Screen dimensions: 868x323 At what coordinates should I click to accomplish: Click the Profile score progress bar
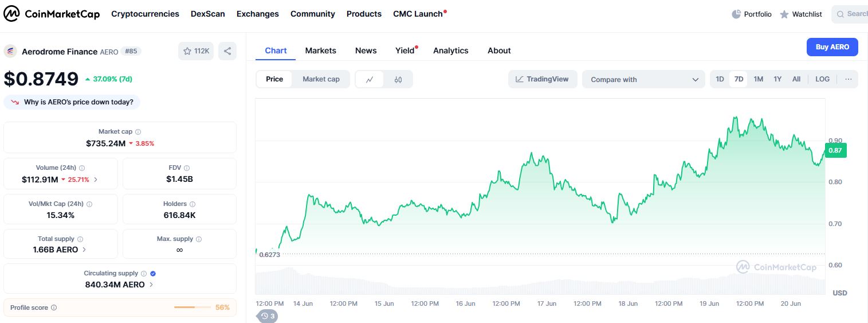pyautogui.click(x=193, y=308)
